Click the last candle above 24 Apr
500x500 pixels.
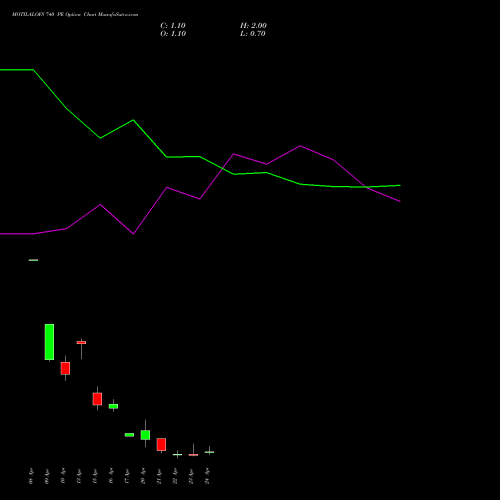[x=209, y=452]
